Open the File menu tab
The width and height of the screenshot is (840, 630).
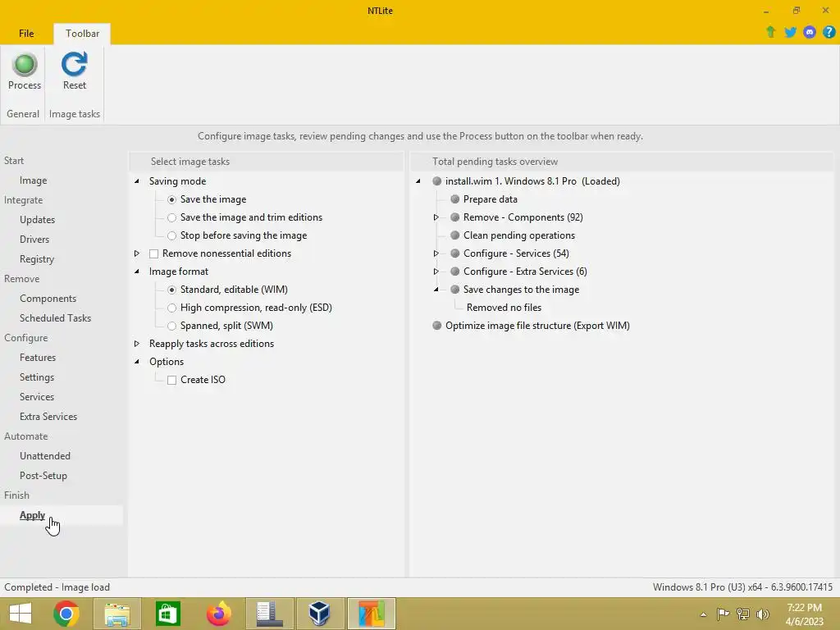pyautogui.click(x=26, y=33)
